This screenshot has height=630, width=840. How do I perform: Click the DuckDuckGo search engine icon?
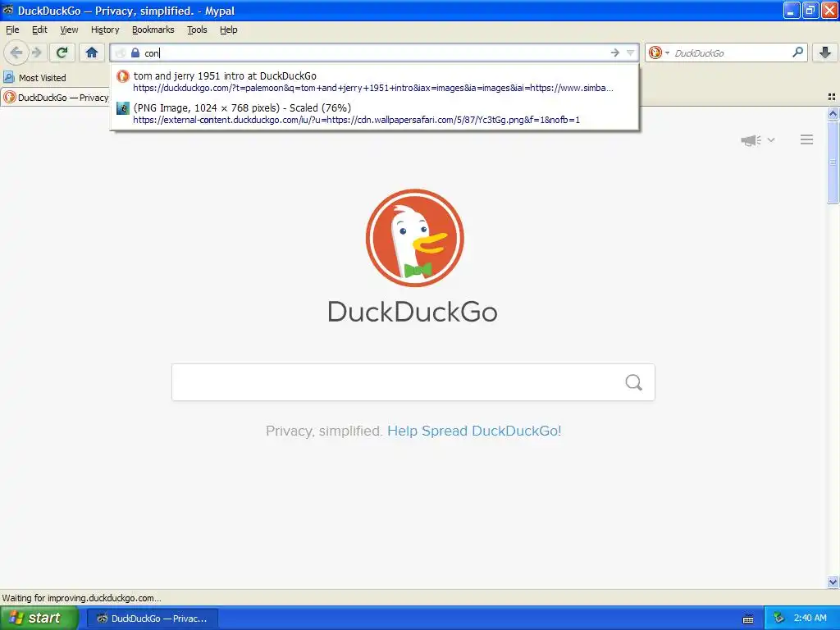pos(655,52)
